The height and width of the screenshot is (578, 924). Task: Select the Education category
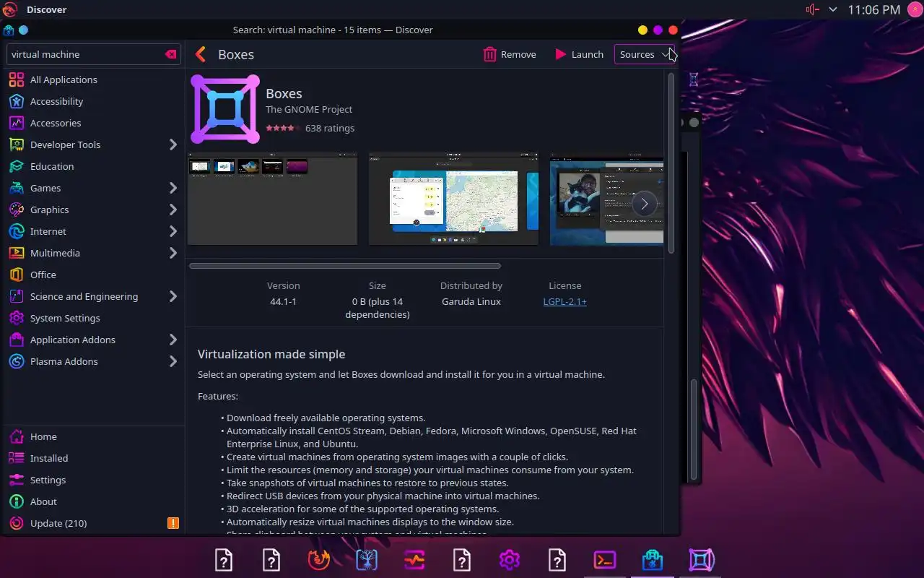pos(92,166)
